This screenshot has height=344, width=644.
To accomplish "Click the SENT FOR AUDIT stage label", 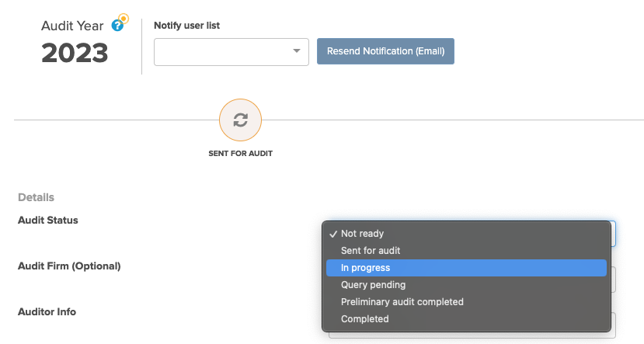I will pos(240,154).
